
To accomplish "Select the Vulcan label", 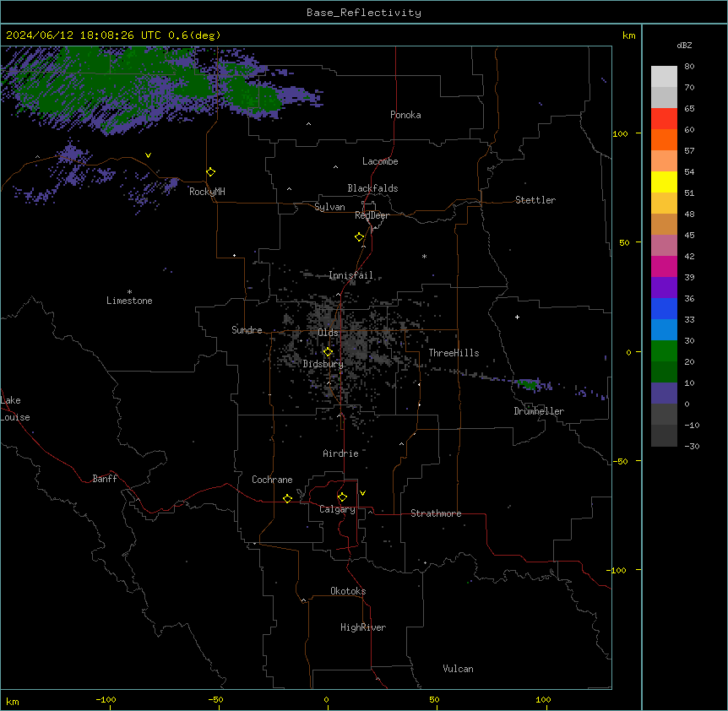I will [459, 669].
